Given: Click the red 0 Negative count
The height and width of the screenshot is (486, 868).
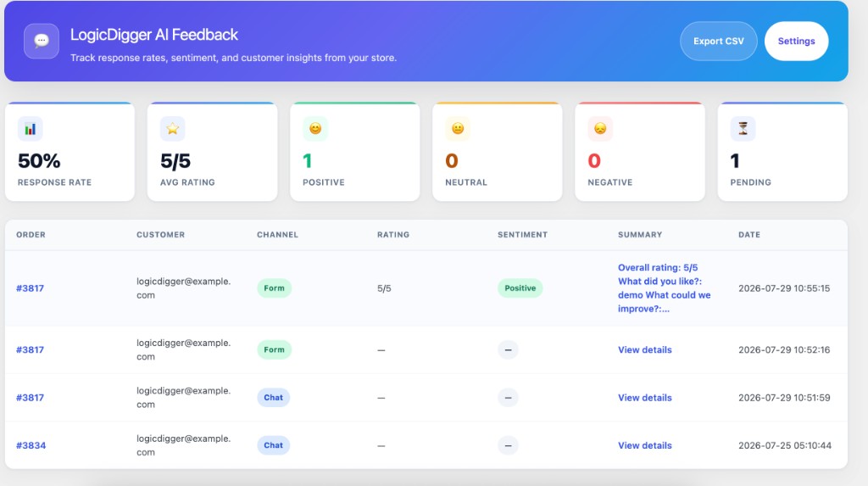Looking at the screenshot, I should (594, 161).
